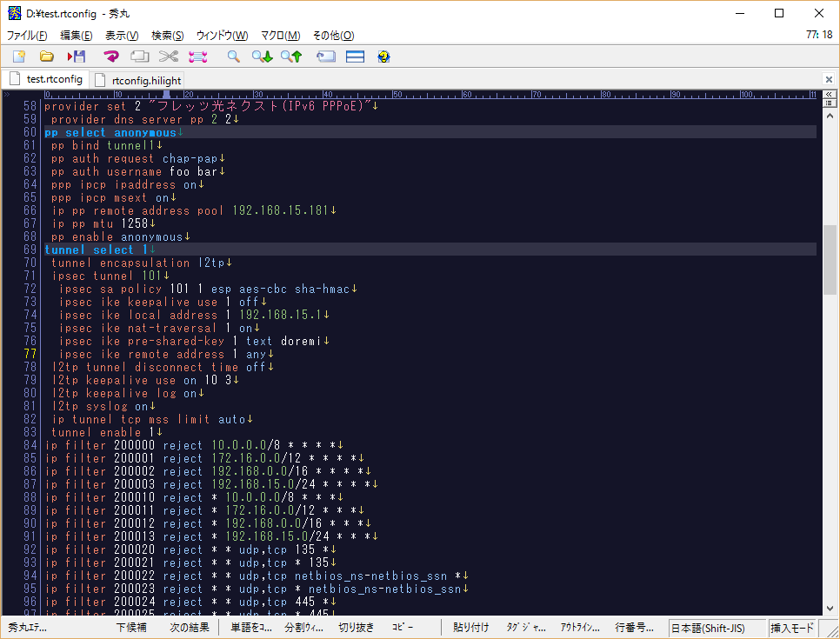The width and height of the screenshot is (840, 639).
Task: Switch to the rtconfig.hilight tab
Action: tap(137, 80)
